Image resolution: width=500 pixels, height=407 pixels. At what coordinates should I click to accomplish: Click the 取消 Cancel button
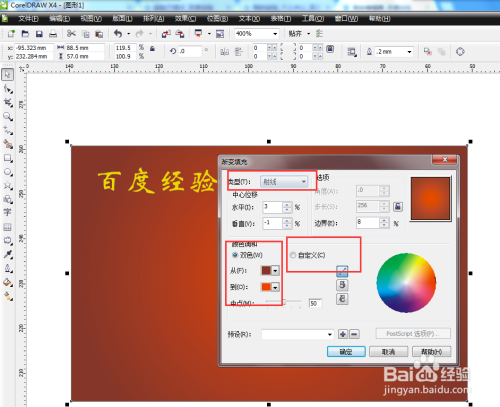coord(388,352)
